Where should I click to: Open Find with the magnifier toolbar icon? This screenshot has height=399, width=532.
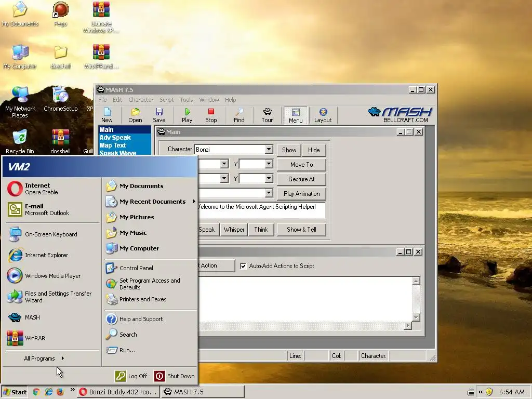tap(239, 115)
